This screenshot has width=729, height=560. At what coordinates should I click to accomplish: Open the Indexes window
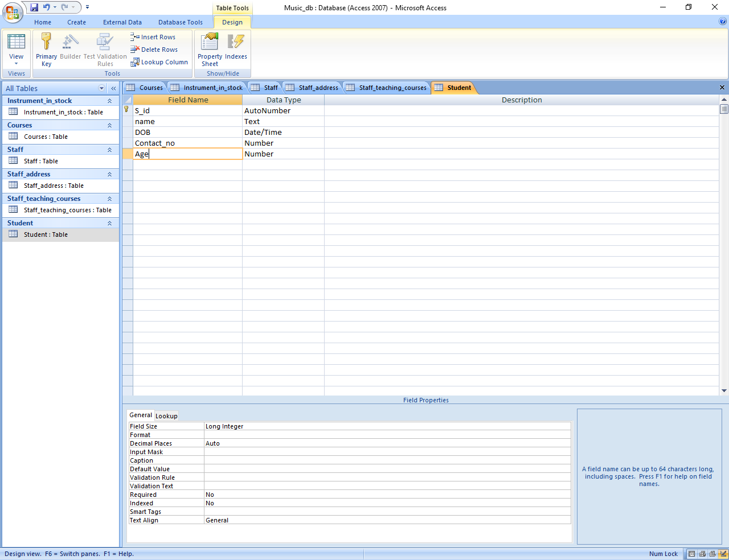tap(235, 43)
